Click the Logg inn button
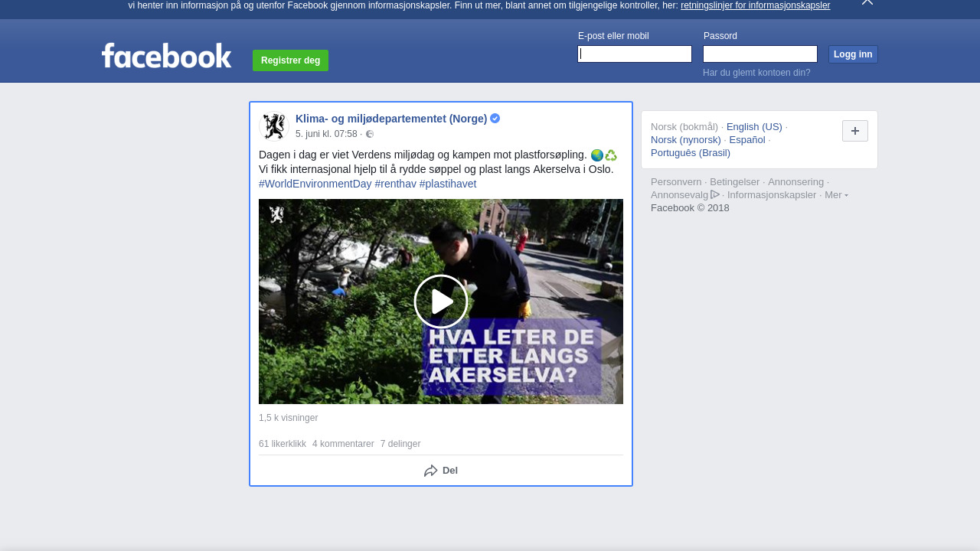 click(853, 54)
